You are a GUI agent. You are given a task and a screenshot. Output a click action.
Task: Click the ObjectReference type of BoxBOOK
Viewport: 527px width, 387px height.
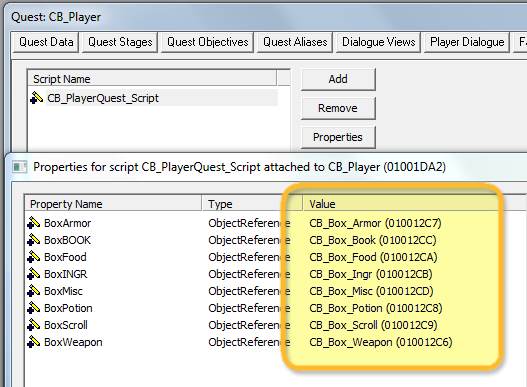coord(249,240)
